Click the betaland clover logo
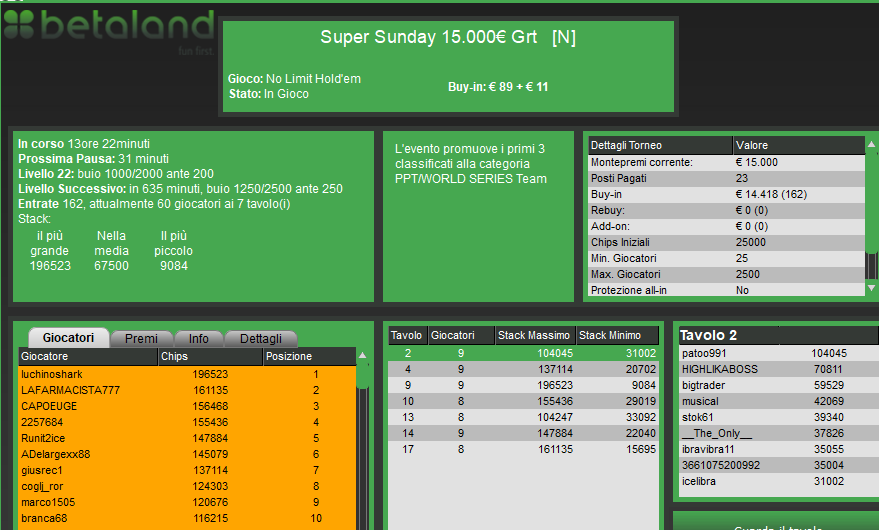879x530 pixels. click(19, 25)
